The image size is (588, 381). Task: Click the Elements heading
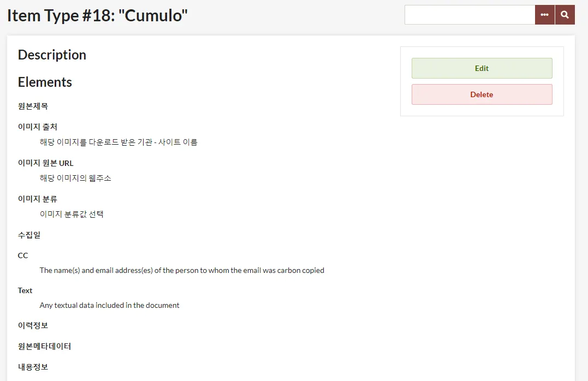(45, 82)
